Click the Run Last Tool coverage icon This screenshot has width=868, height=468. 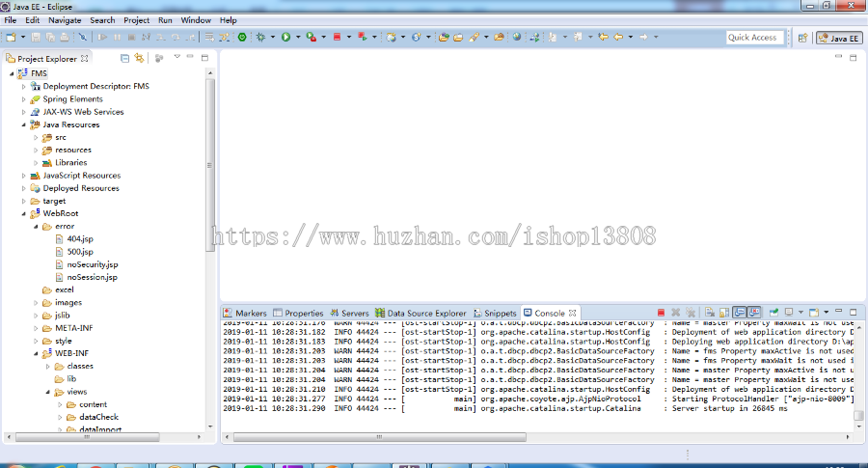tap(312, 37)
